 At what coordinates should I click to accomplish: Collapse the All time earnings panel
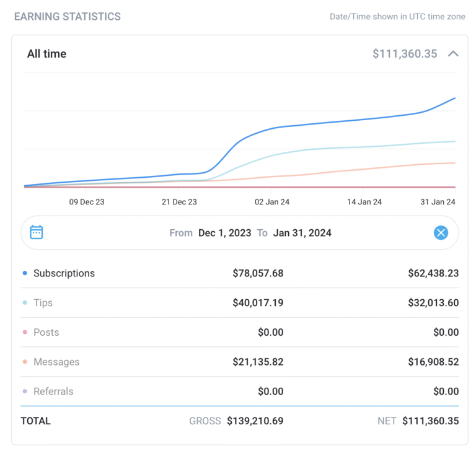point(453,54)
